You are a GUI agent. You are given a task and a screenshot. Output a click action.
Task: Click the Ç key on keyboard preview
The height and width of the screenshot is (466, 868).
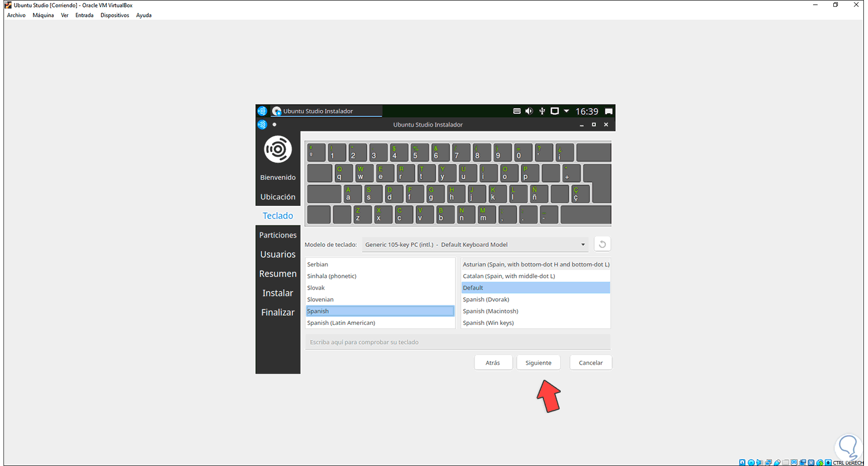[x=580, y=194]
